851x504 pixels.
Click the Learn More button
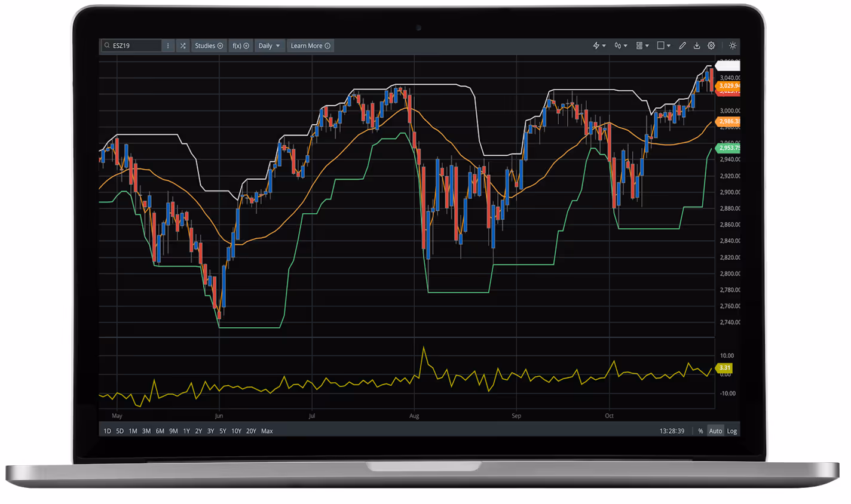310,45
